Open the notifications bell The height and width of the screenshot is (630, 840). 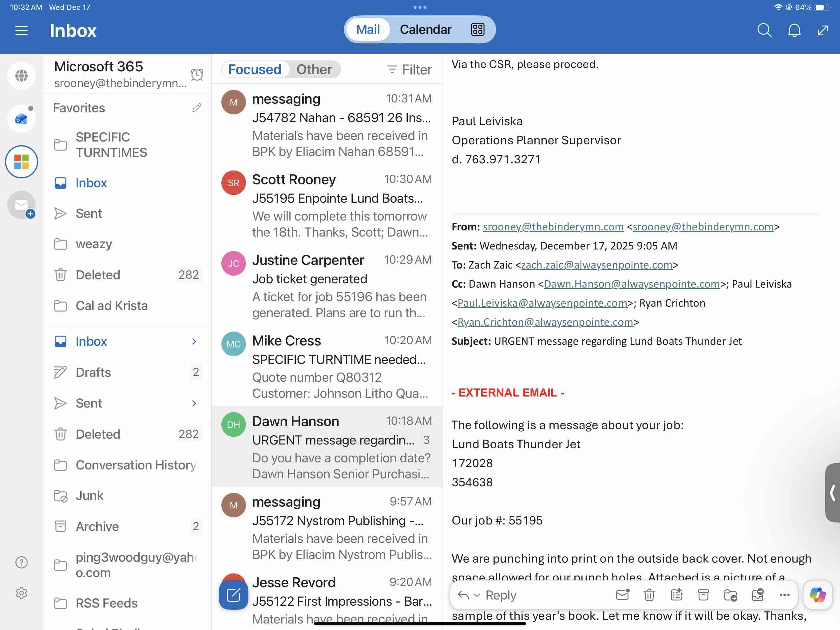pos(794,30)
